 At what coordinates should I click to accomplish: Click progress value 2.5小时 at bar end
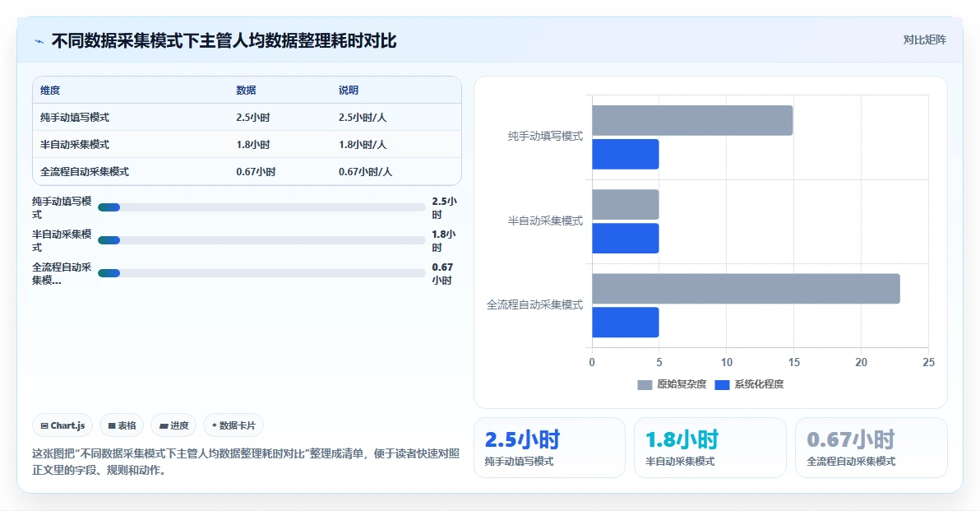pyautogui.click(x=445, y=207)
